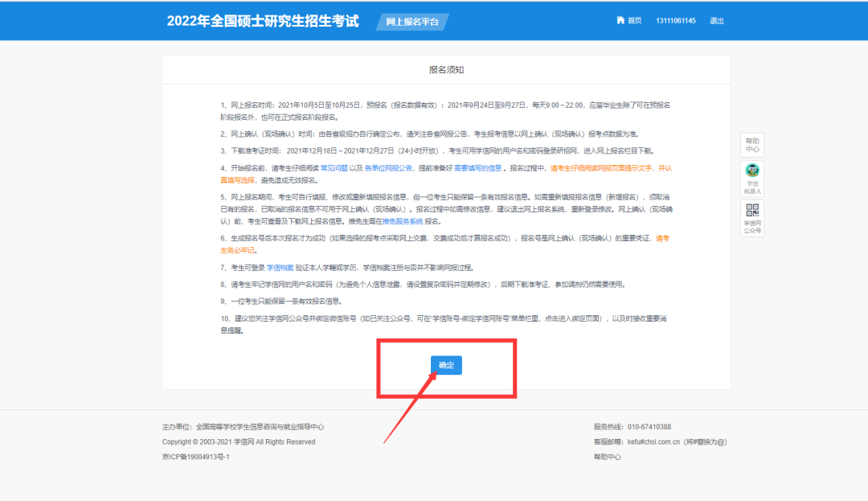Viewport: 868px width, 501px height.
Task: Open the 学信档案 link
Action: click(280, 268)
